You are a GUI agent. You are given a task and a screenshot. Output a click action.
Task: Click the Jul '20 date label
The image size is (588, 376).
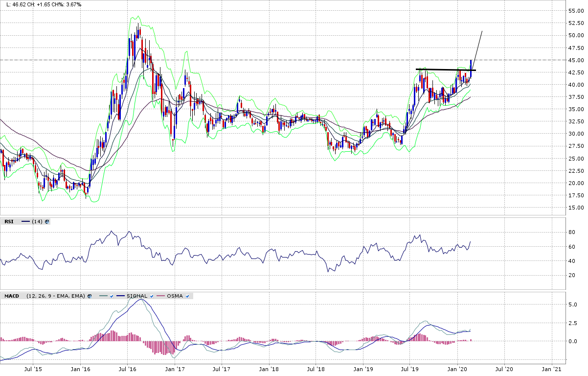point(504,368)
